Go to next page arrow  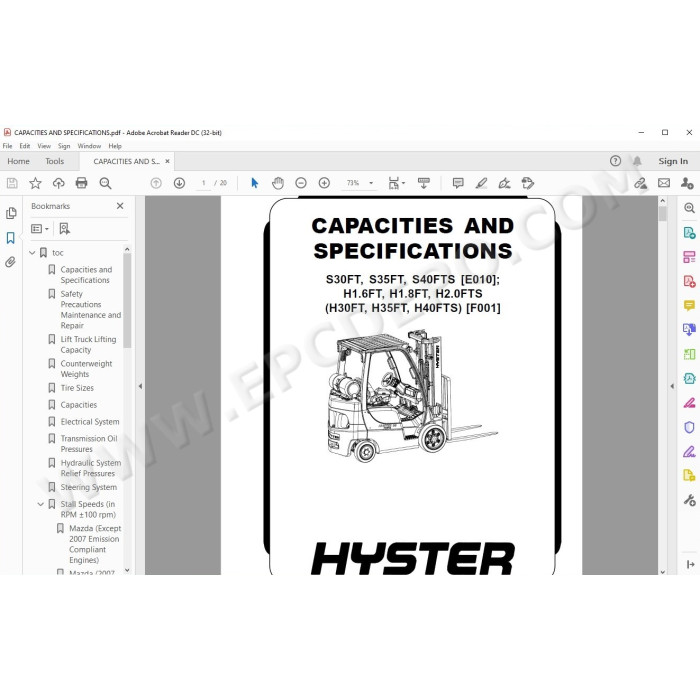[x=179, y=183]
